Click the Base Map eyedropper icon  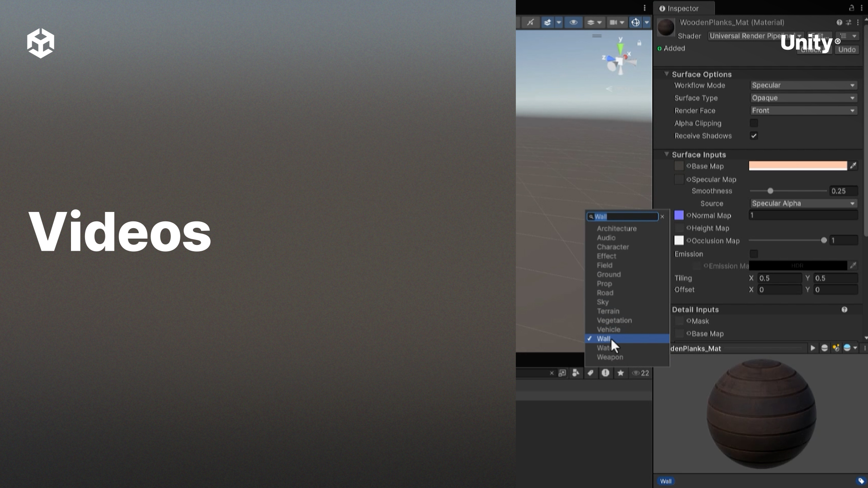click(x=853, y=166)
